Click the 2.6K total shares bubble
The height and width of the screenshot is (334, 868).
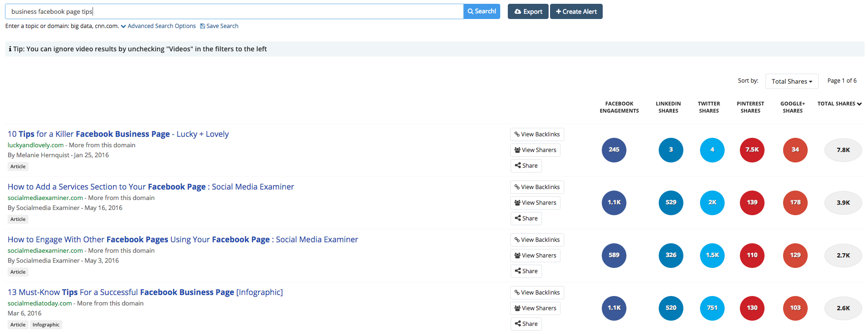843,308
